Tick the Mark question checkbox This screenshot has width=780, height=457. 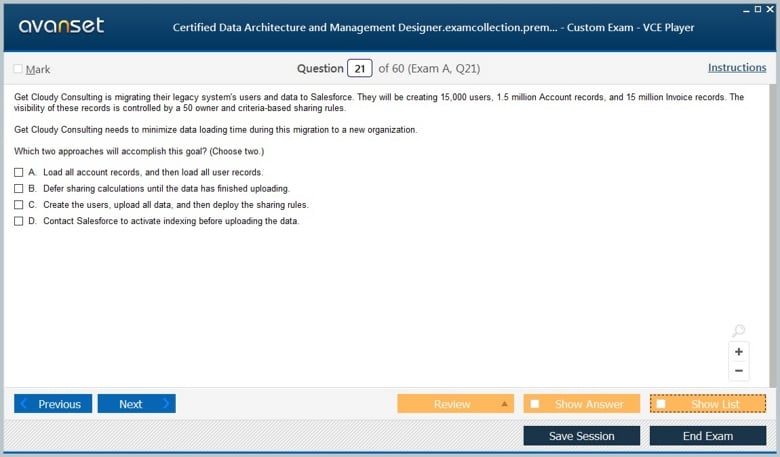tap(18, 69)
